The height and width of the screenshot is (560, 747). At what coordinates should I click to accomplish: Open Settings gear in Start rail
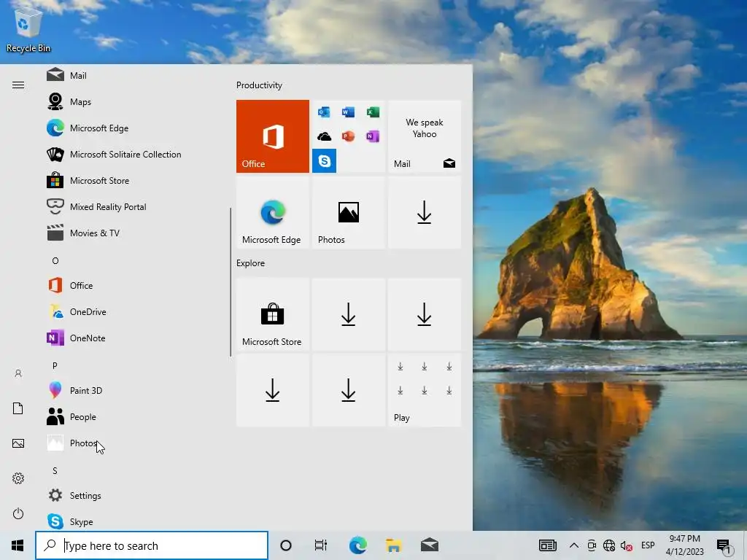(x=18, y=478)
